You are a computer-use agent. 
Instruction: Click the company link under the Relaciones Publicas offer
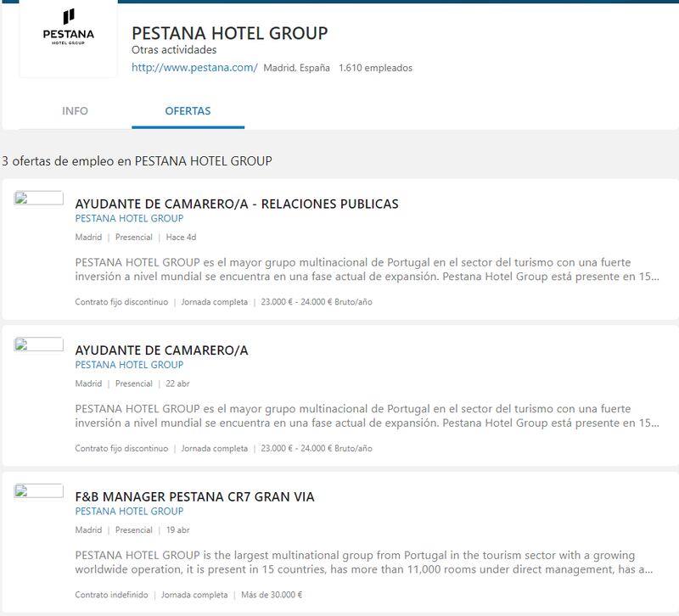[x=129, y=218]
